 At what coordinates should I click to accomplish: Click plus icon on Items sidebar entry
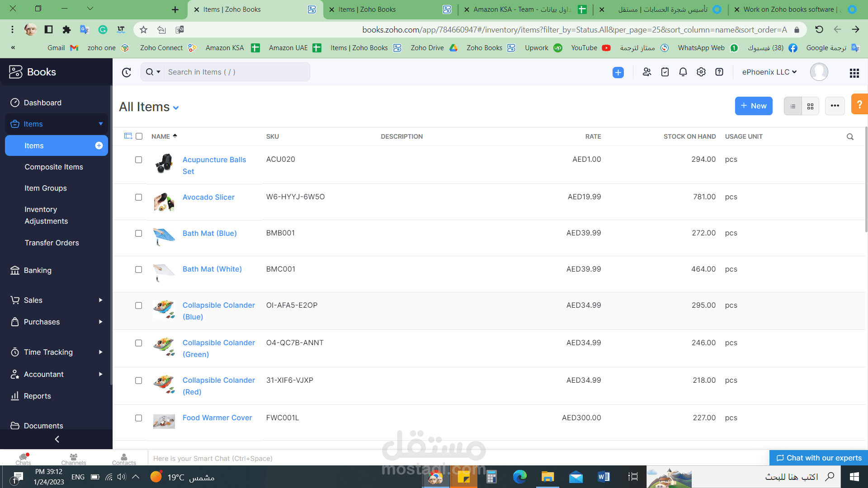pyautogui.click(x=99, y=145)
